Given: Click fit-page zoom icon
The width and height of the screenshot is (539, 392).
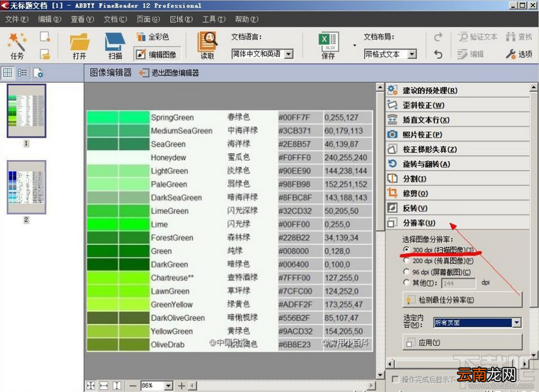Looking at the screenshot, I should tap(91, 386).
